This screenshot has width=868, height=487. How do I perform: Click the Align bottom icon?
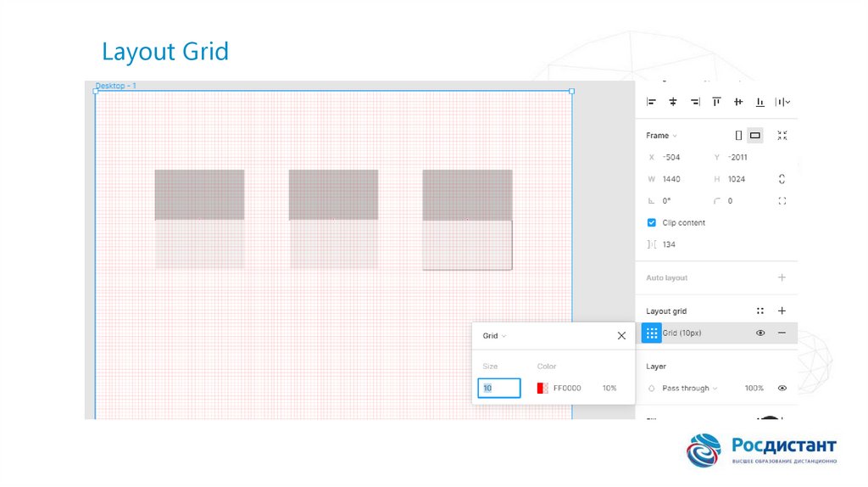(760, 102)
